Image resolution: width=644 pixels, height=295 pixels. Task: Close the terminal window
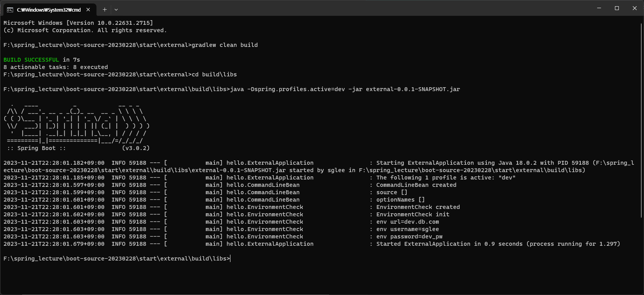click(x=635, y=8)
